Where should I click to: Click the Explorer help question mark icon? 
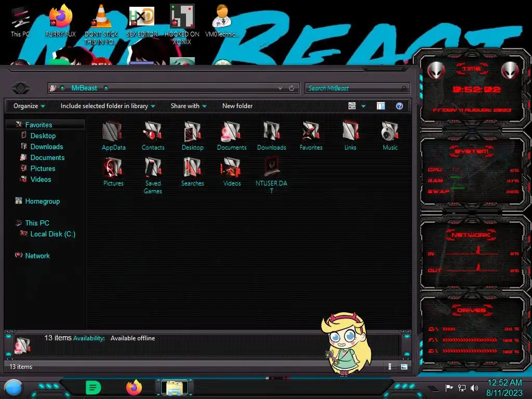400,106
